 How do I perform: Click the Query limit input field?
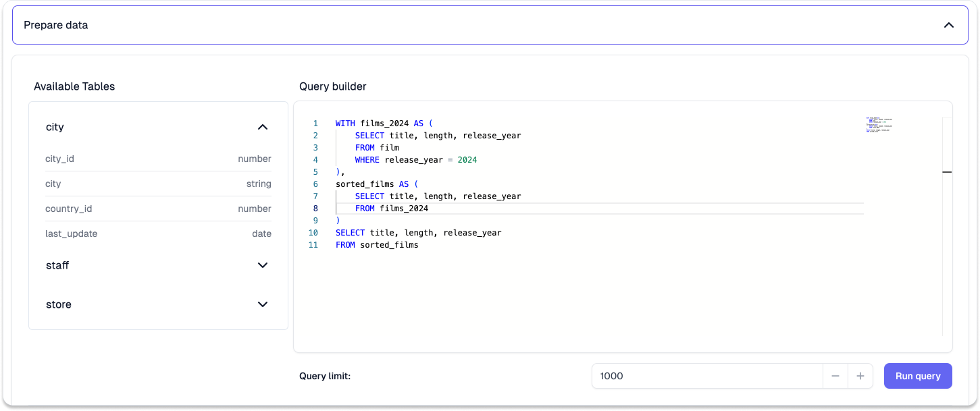[707, 376]
